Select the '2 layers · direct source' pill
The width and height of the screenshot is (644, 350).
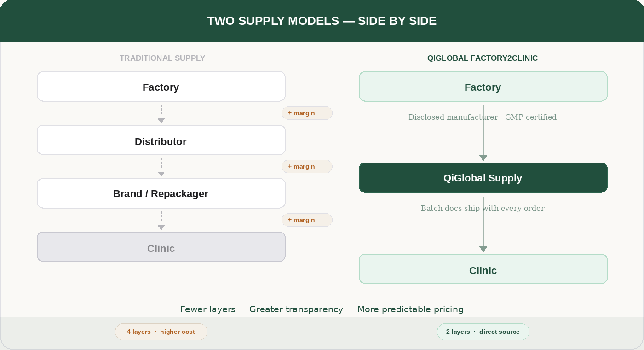[483, 332]
